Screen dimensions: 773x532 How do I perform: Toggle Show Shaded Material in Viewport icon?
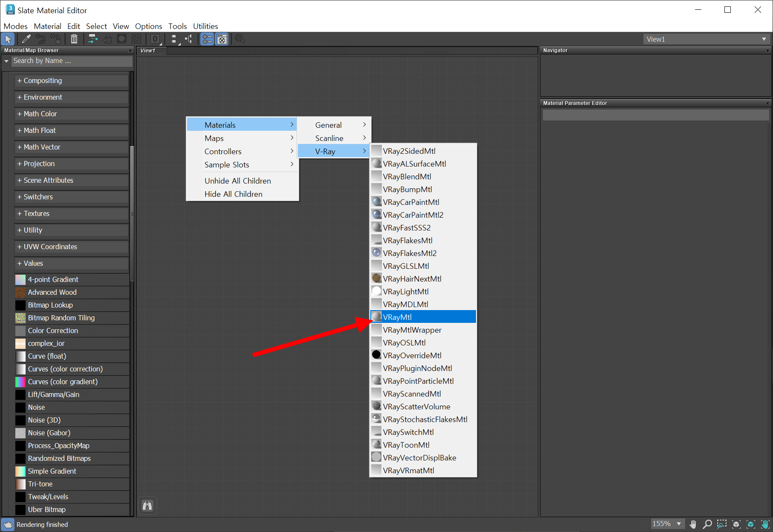[x=122, y=39]
